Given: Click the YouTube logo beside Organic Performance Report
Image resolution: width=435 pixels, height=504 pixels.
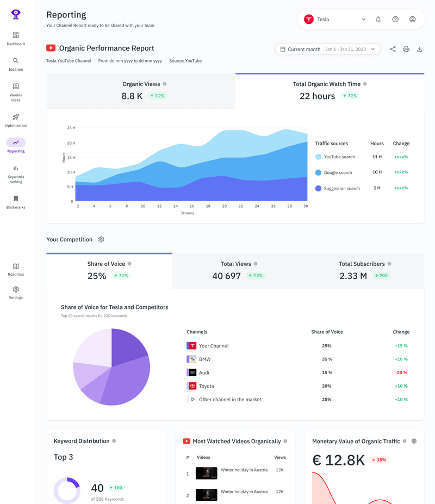Looking at the screenshot, I should tap(51, 48).
